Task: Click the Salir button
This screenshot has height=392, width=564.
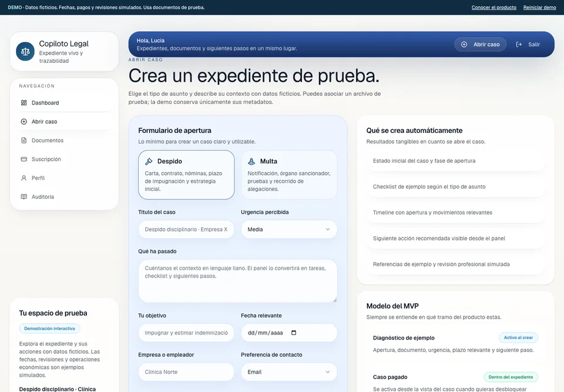Action: pos(528,44)
